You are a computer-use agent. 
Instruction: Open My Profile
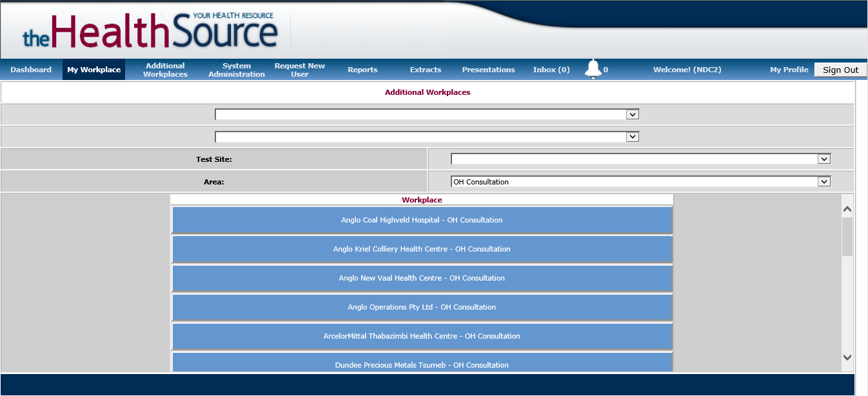pos(789,70)
